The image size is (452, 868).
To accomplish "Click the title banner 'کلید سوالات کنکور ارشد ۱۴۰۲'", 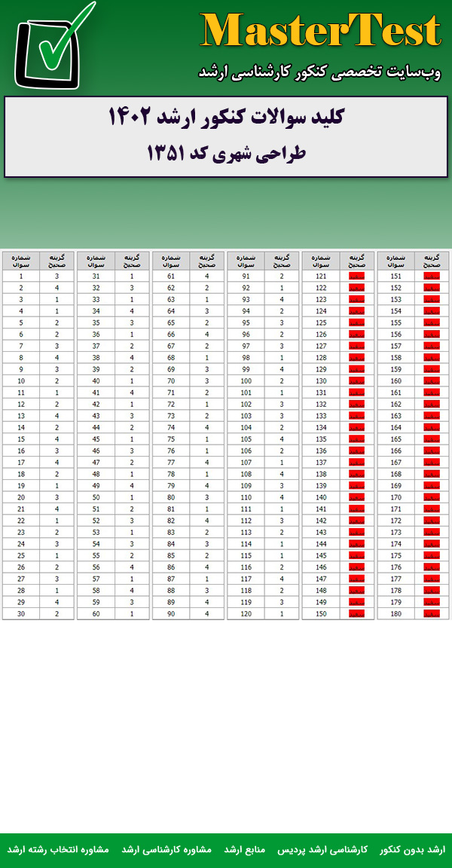I will pos(226,118).
